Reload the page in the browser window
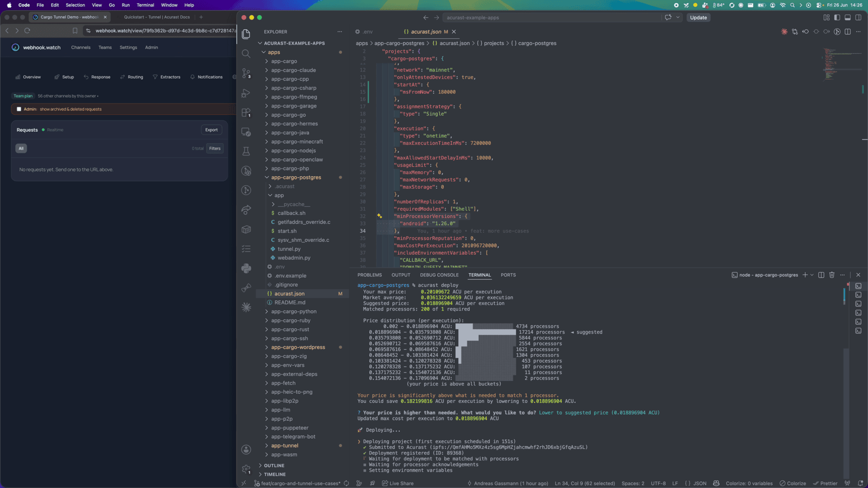This screenshot has height=488, width=868. click(27, 30)
